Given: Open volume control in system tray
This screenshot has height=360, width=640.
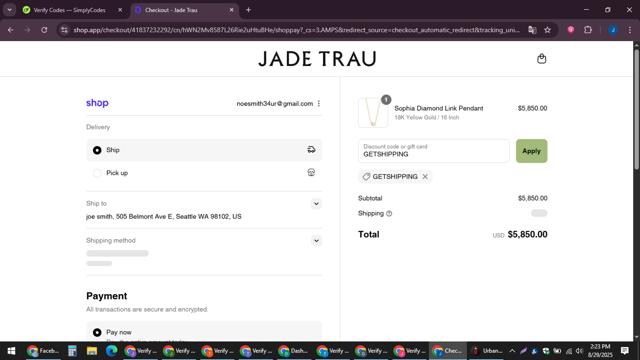Looking at the screenshot, I should 579,351.
